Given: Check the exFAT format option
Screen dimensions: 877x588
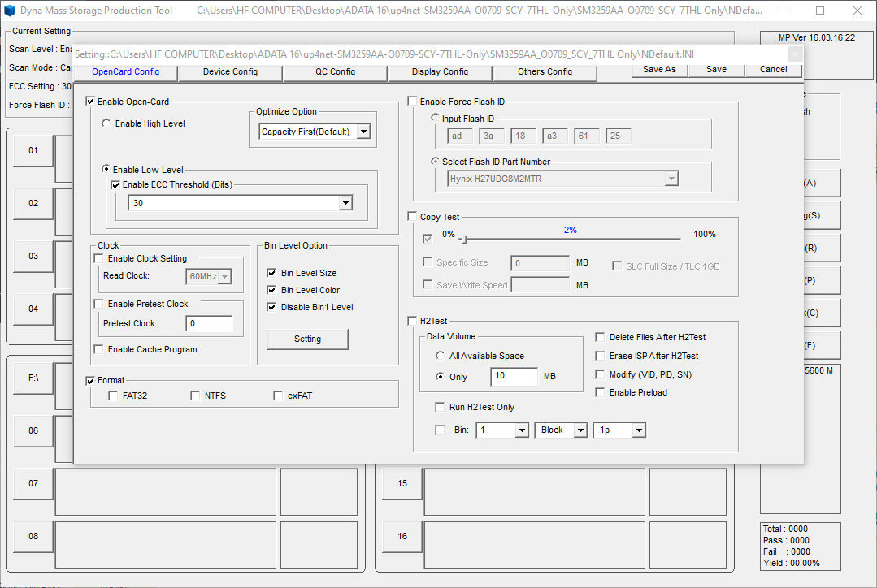Looking at the screenshot, I should 278,396.
